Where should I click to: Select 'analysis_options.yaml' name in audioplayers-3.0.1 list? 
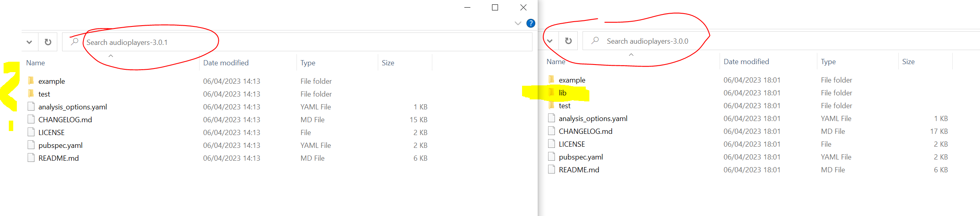tap(73, 107)
